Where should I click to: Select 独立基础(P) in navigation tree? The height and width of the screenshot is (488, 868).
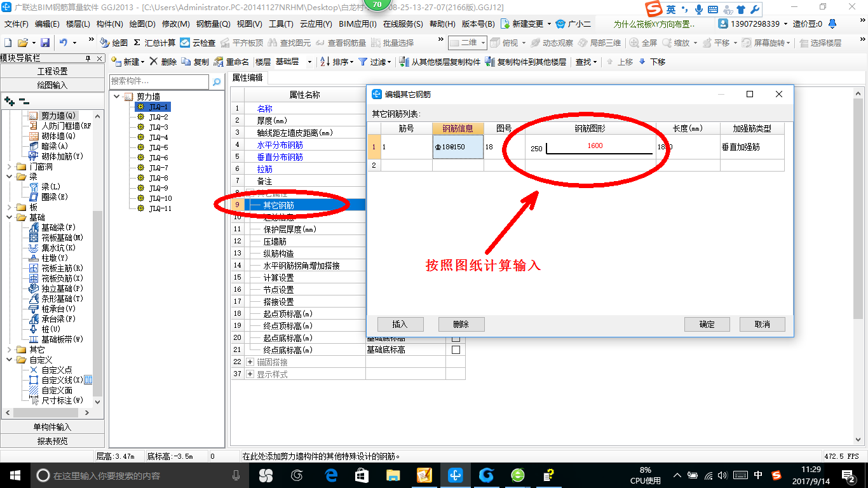[x=62, y=288]
